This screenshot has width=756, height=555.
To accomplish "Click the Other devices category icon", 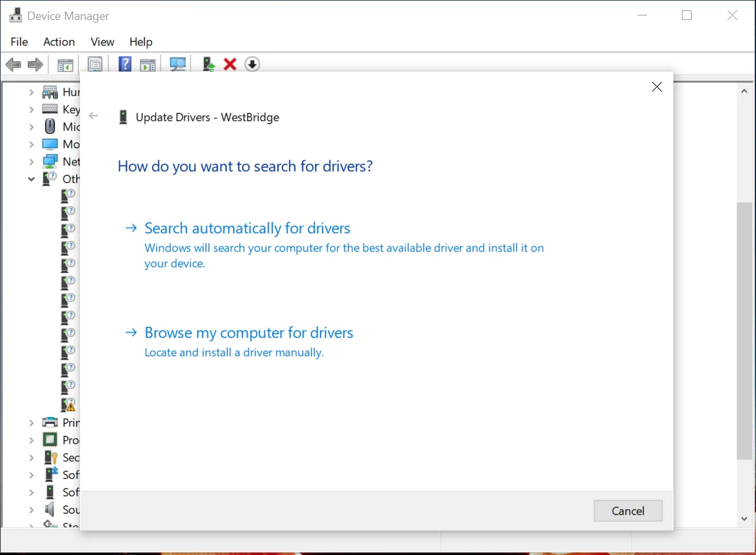I will (x=50, y=179).
